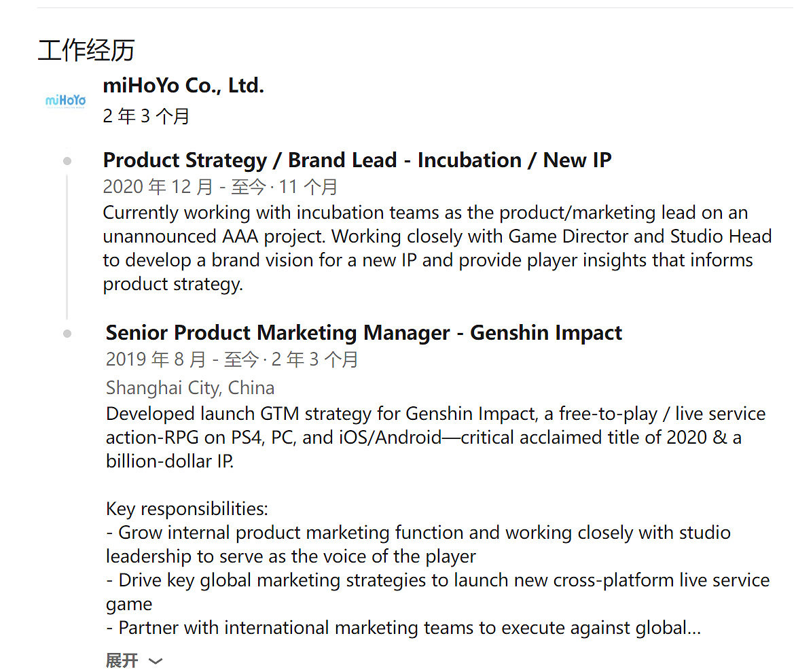The image size is (796, 672).
Task: Click the miHoYo company logo
Action: [x=65, y=101]
